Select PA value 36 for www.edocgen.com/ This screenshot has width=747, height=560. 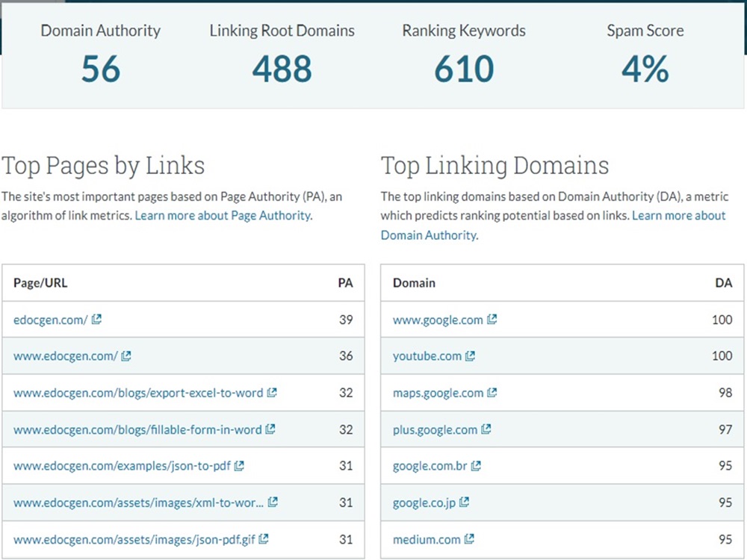346,355
